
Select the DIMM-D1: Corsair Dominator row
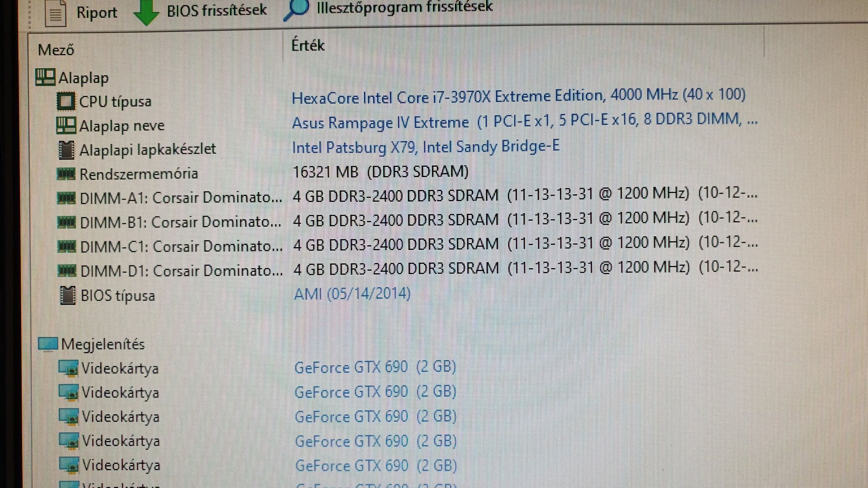point(181,271)
